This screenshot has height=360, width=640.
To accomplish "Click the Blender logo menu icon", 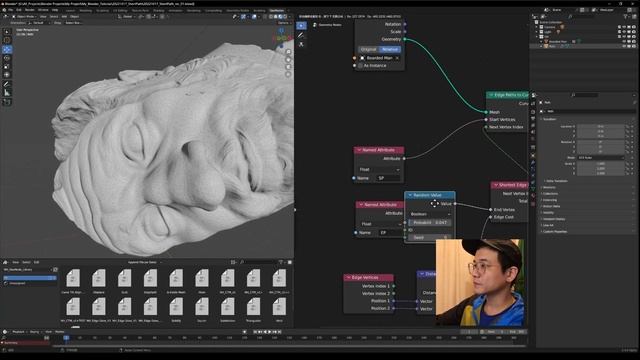I will coord(5,10).
